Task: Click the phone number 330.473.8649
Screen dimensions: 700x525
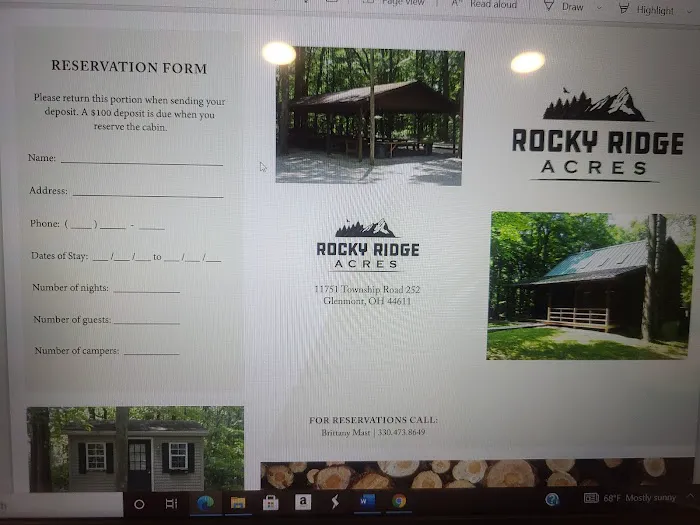Action: tap(401, 432)
